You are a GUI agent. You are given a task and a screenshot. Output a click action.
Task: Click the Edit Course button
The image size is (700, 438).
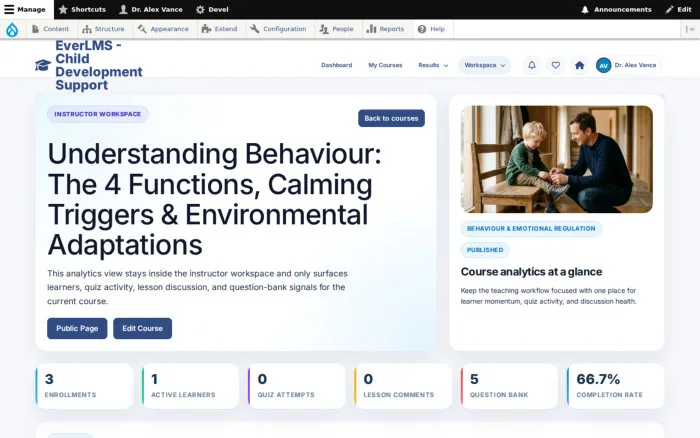click(x=142, y=329)
